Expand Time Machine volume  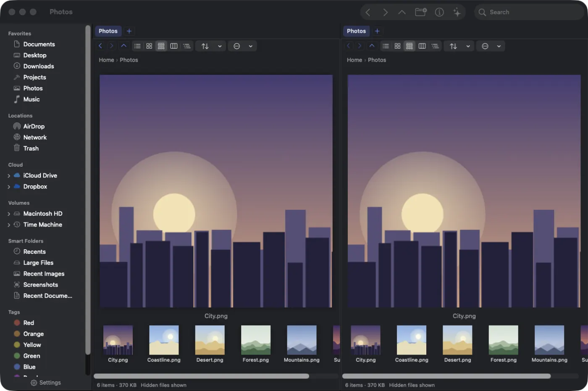[x=9, y=225]
